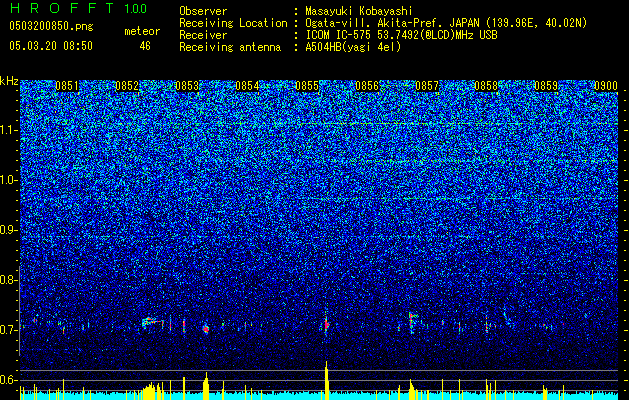Click the meteor echo streak between 0852 and 0853

[x=153, y=322]
